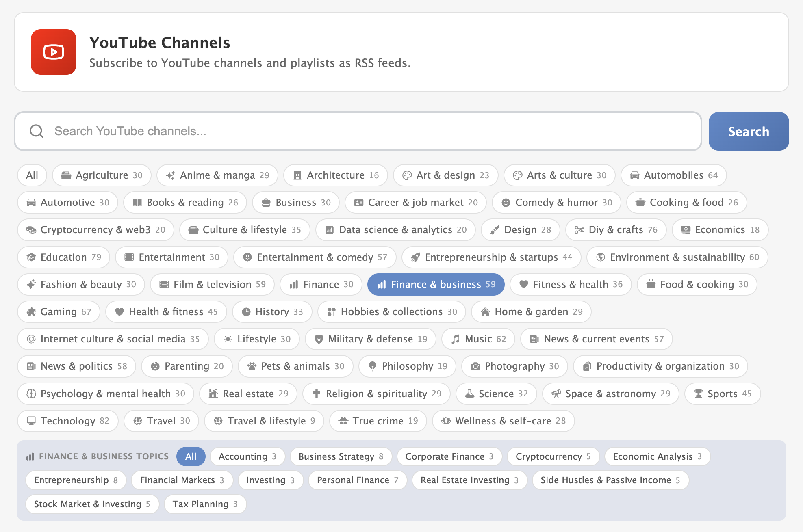Click the red YouTube Channels logo icon
803x532 pixels.
click(54, 52)
